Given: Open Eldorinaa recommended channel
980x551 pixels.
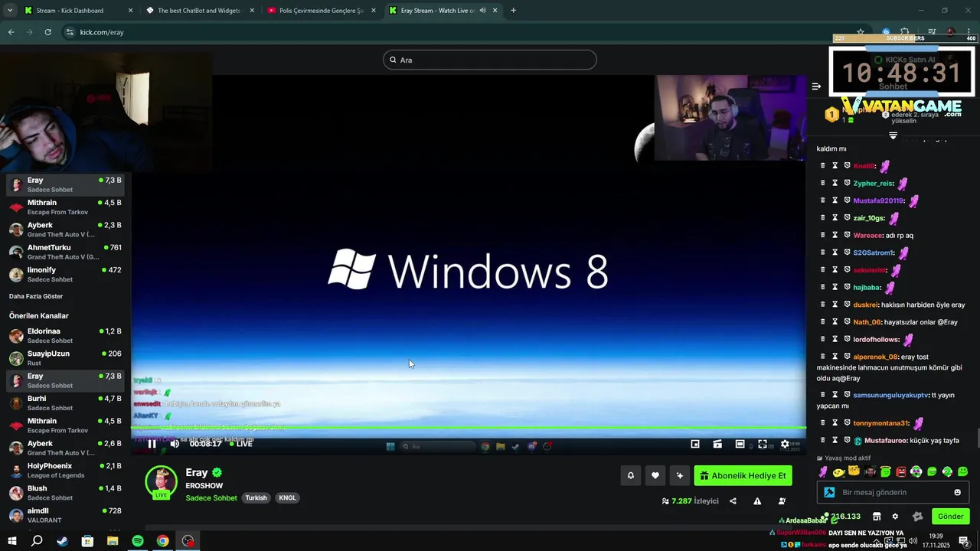Looking at the screenshot, I should (65, 336).
